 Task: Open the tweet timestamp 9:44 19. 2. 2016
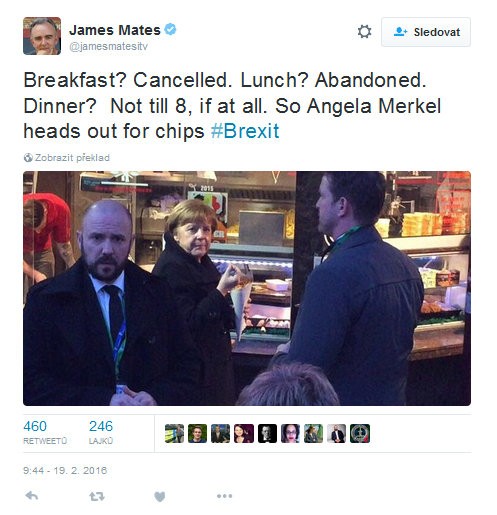coord(65,470)
